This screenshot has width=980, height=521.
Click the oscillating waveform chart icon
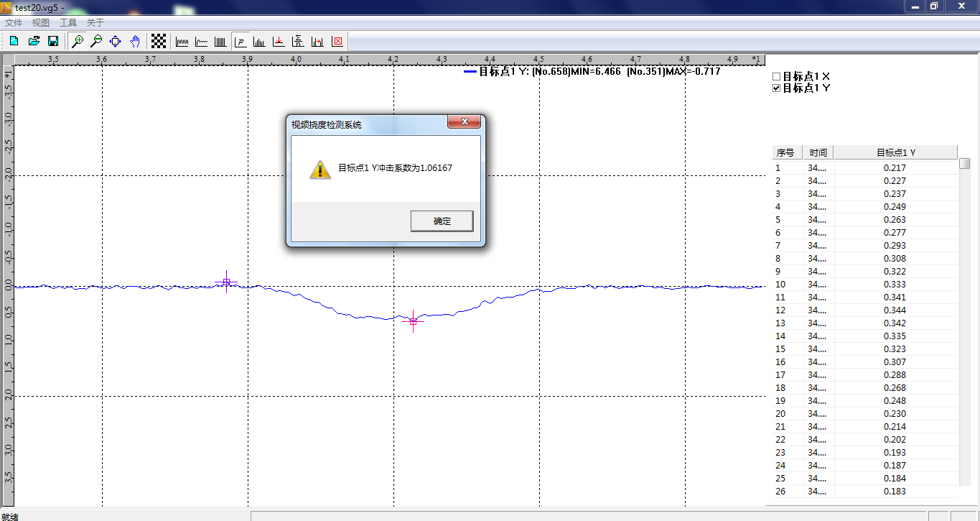pos(182,41)
